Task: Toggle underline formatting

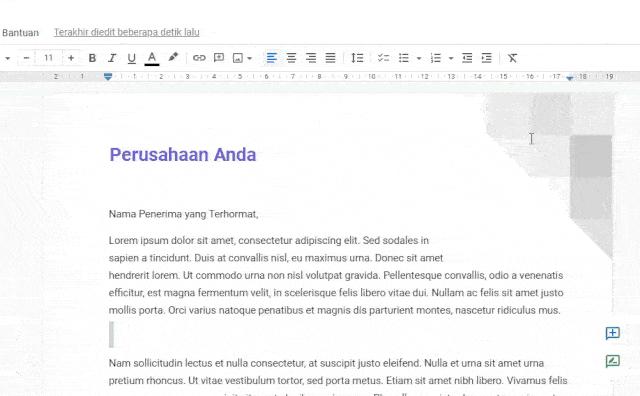Action: pos(131,58)
